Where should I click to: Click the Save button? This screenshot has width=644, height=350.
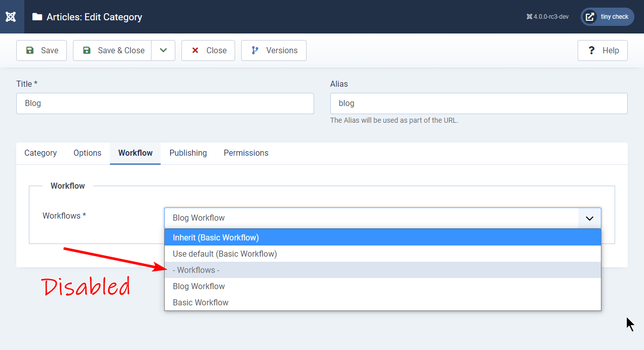(x=42, y=50)
